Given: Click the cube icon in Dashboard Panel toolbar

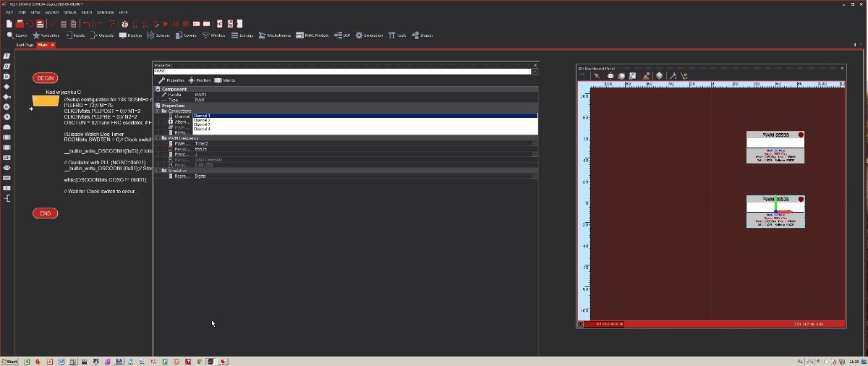Looking at the screenshot, I should [659, 75].
